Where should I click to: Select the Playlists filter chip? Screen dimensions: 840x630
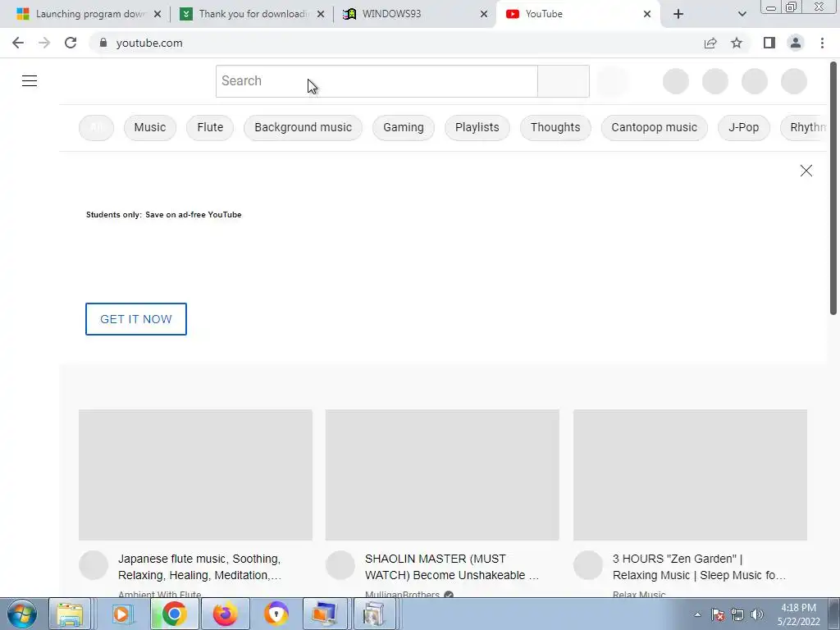click(x=477, y=127)
